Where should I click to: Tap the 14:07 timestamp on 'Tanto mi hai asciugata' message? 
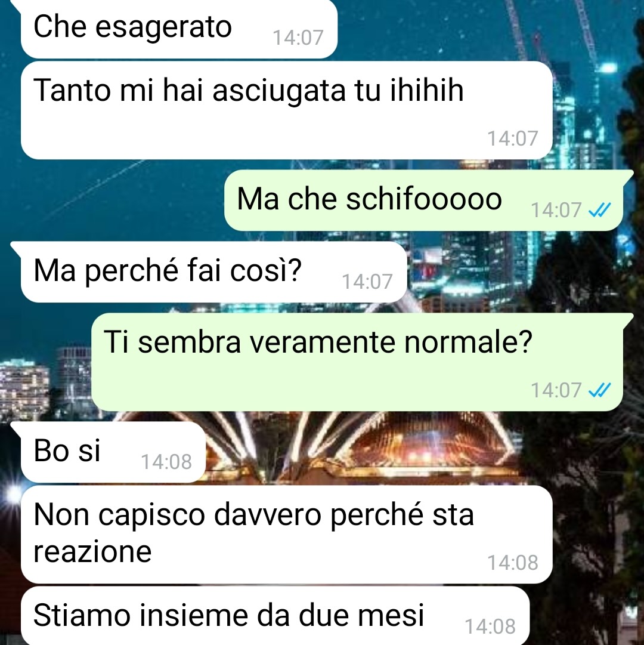(x=512, y=138)
